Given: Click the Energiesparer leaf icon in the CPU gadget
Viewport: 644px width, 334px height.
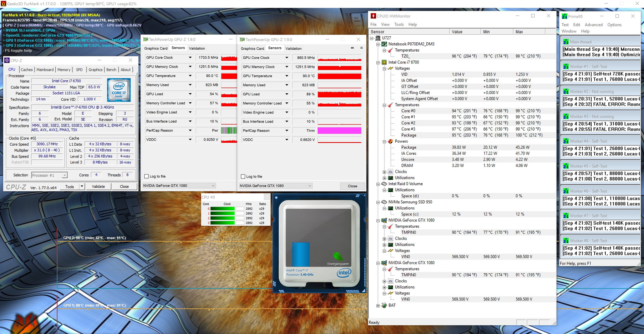Looking at the screenshot, I should point(338,256).
